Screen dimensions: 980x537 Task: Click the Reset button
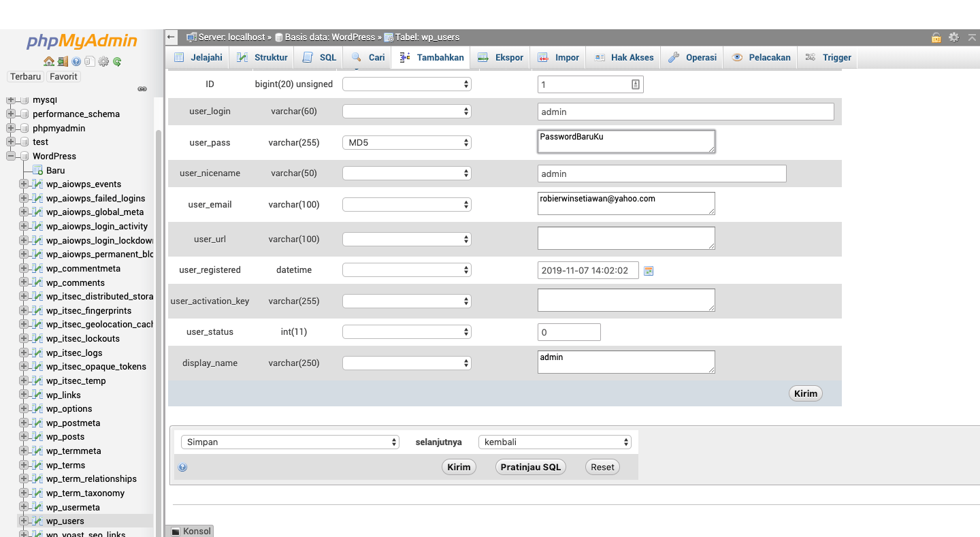tap(602, 467)
